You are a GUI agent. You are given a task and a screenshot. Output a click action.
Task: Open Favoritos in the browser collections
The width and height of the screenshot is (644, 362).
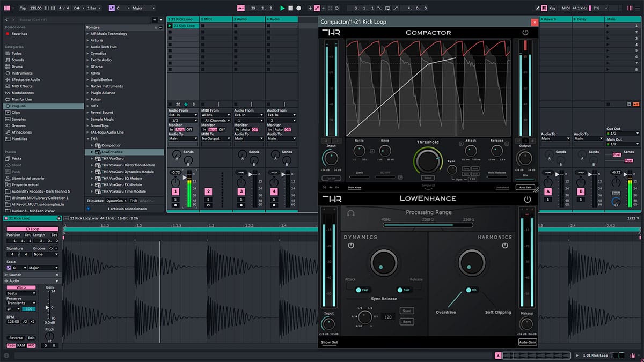tap(19, 34)
